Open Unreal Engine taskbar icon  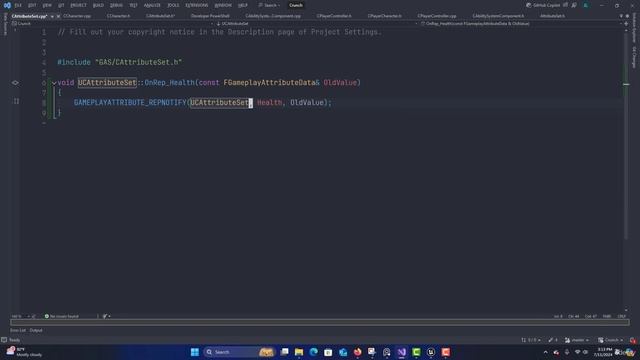point(431,352)
